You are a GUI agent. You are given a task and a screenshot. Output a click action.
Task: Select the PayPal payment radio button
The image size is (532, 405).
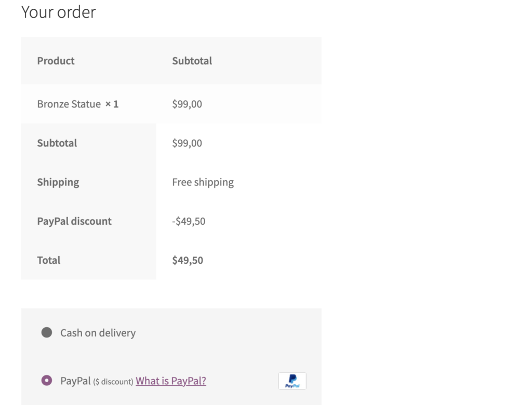coord(47,380)
